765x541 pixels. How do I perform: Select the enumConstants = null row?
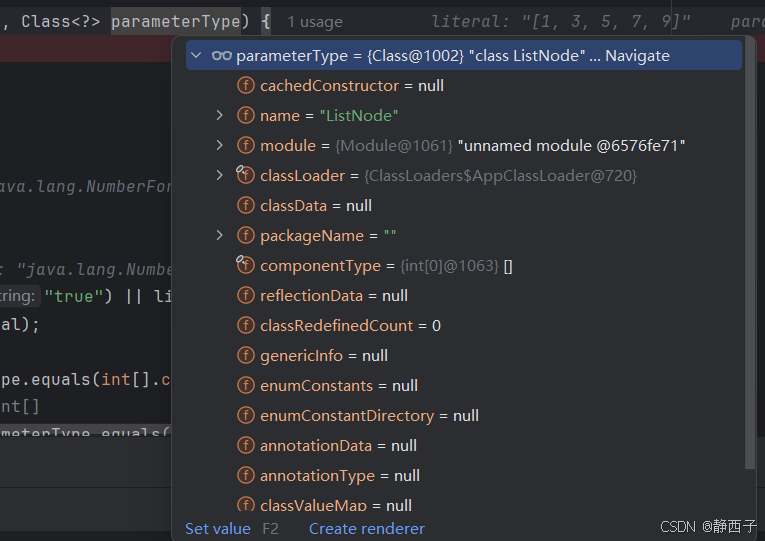point(463,385)
